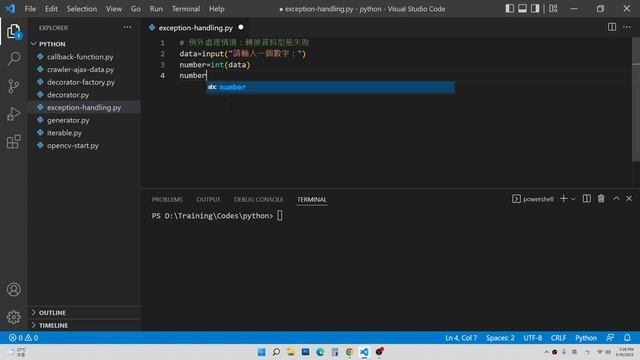640x360 pixels.
Task: Open the File menu
Action: pyautogui.click(x=30, y=9)
